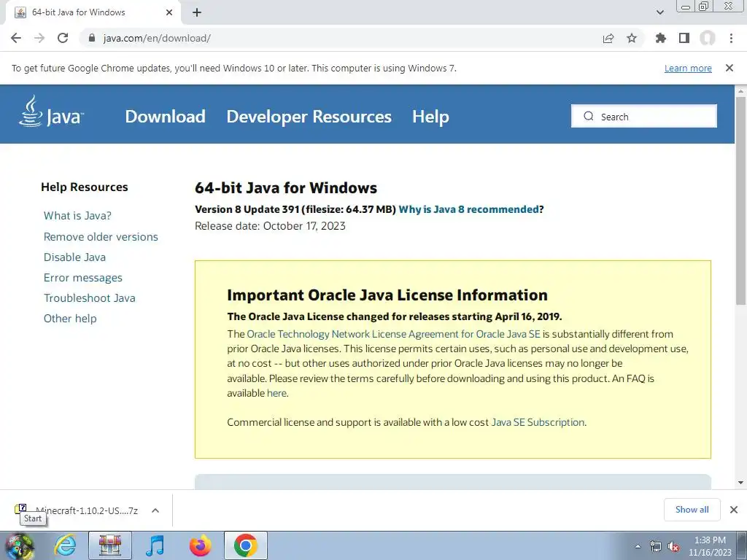Click the network tray icon
Image resolution: width=747 pixels, height=560 pixels.
pyautogui.click(x=656, y=547)
